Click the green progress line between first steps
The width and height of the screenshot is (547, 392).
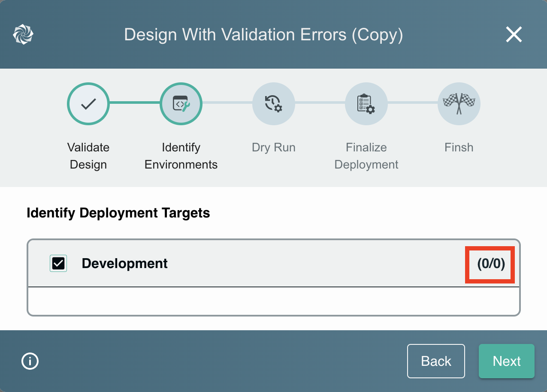pyautogui.click(x=135, y=103)
